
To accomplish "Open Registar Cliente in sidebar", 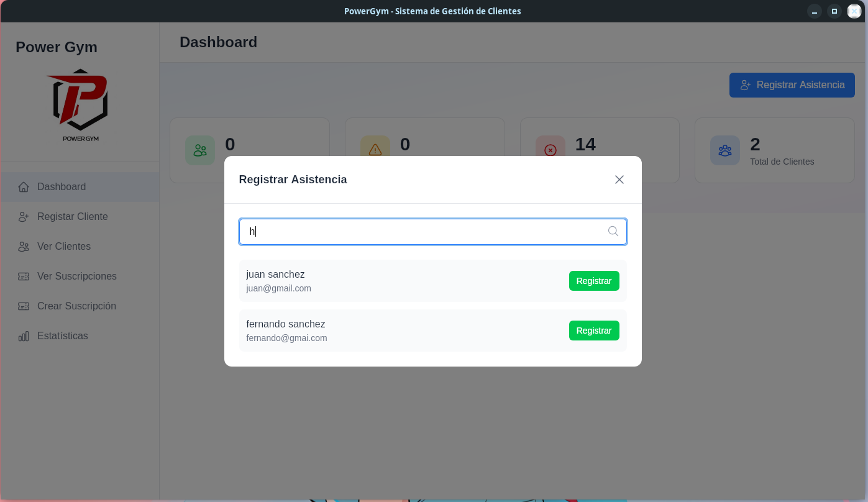I will pyautogui.click(x=80, y=217).
